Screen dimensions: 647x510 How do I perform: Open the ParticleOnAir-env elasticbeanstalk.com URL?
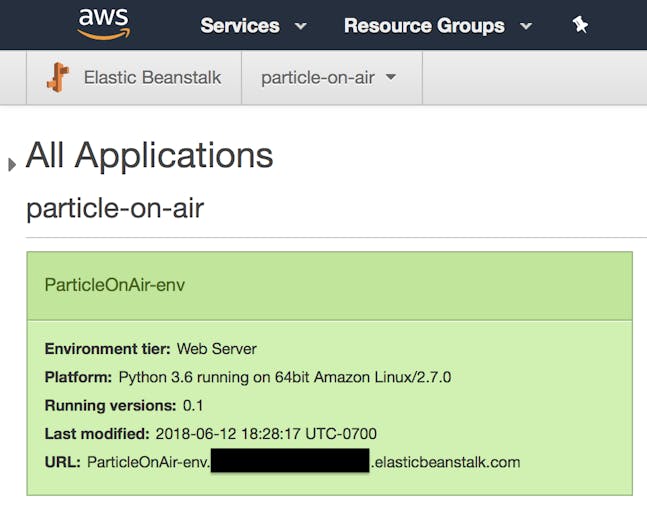click(x=304, y=462)
